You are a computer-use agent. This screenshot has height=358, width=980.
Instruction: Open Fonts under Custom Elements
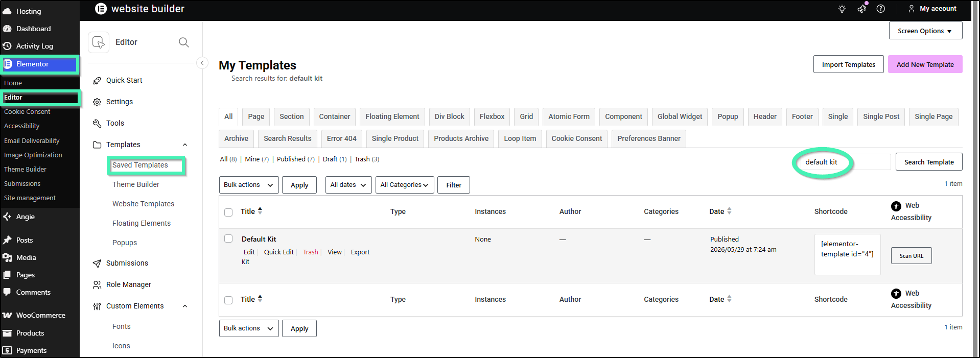(122, 326)
